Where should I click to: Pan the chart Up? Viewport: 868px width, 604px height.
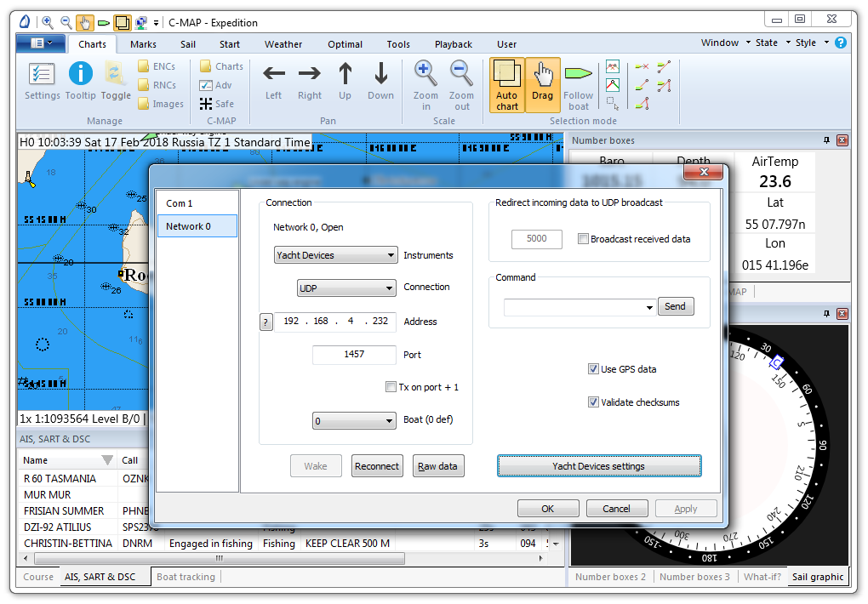point(345,82)
